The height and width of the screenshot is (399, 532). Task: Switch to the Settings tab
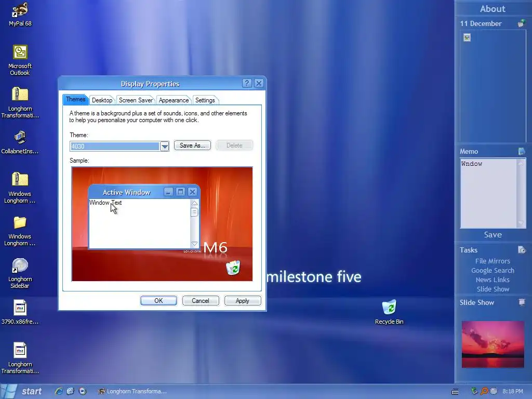point(205,100)
